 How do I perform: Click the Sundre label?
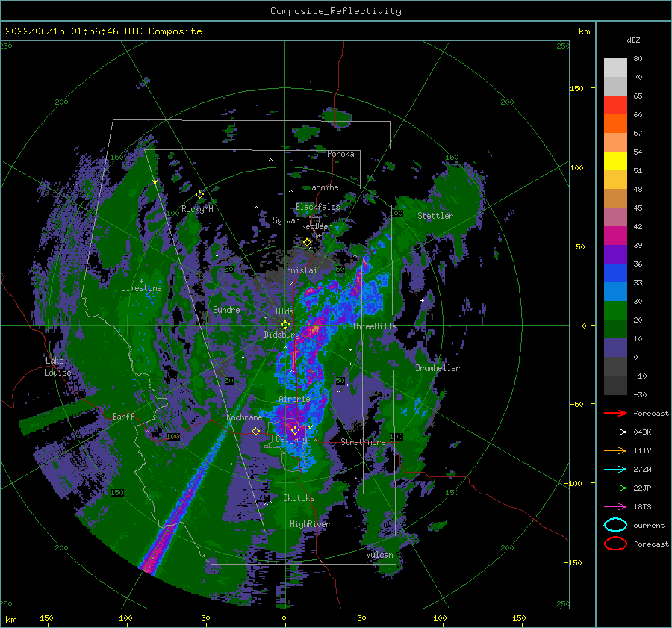(226, 310)
